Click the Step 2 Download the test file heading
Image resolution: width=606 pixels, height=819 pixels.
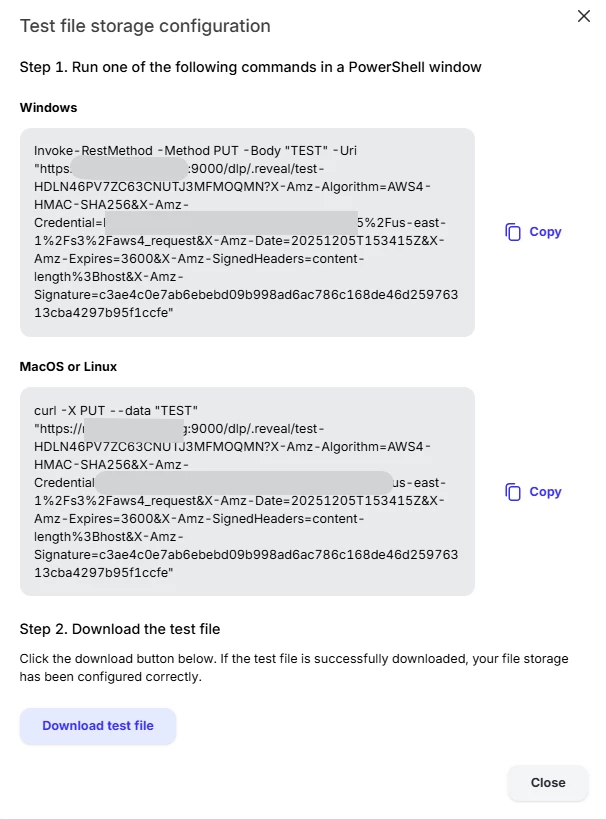pos(120,629)
